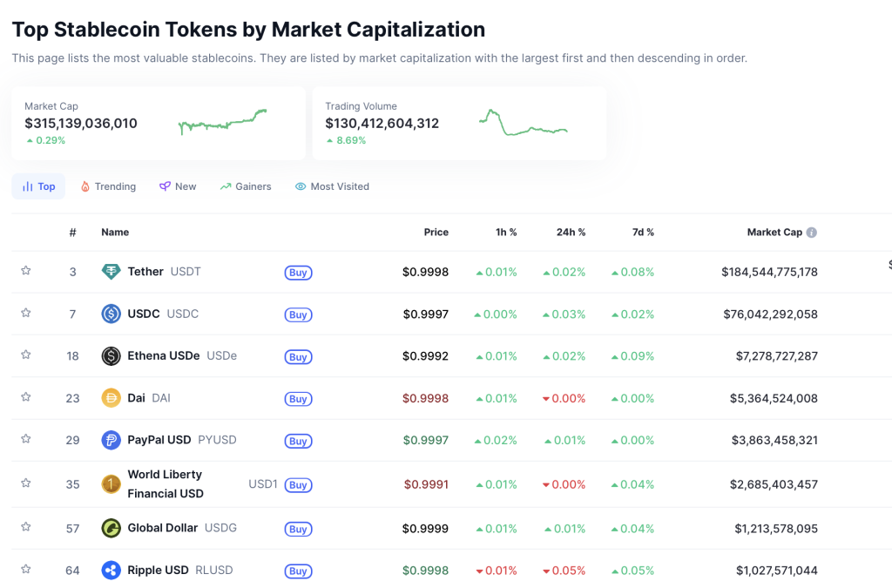Star Tether to add to watchlist
This screenshot has width=892, height=588.
click(26, 271)
